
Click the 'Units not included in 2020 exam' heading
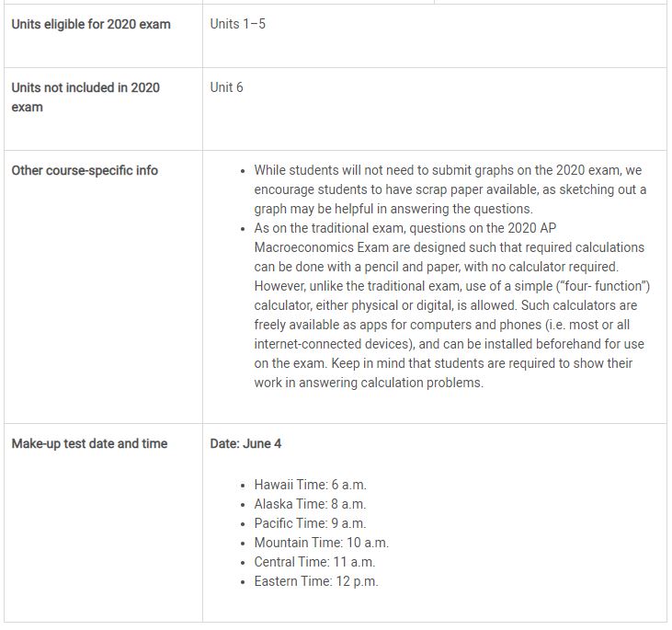point(85,97)
